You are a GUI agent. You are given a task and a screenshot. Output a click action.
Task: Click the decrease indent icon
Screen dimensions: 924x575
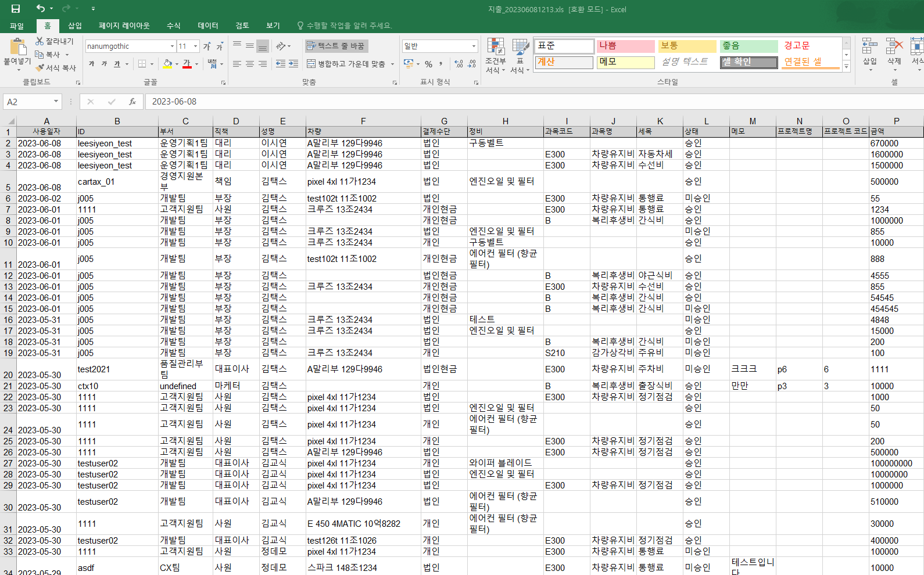pos(281,64)
